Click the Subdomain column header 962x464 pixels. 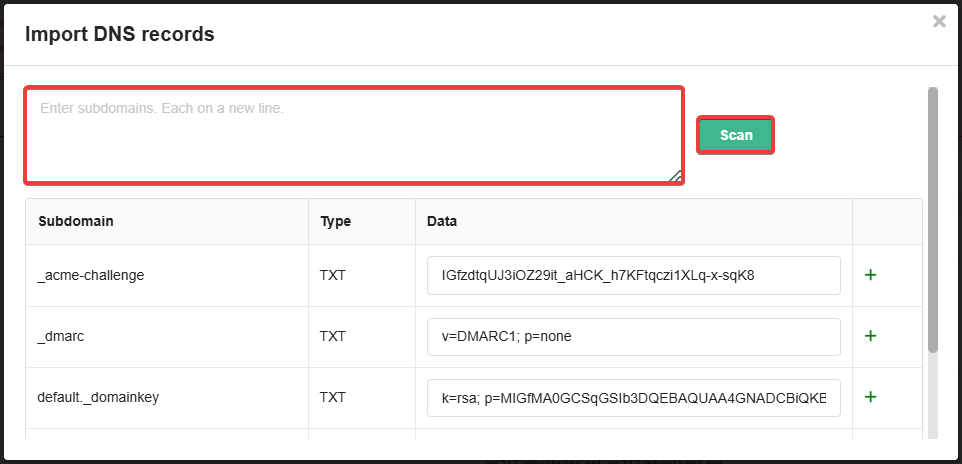click(75, 221)
